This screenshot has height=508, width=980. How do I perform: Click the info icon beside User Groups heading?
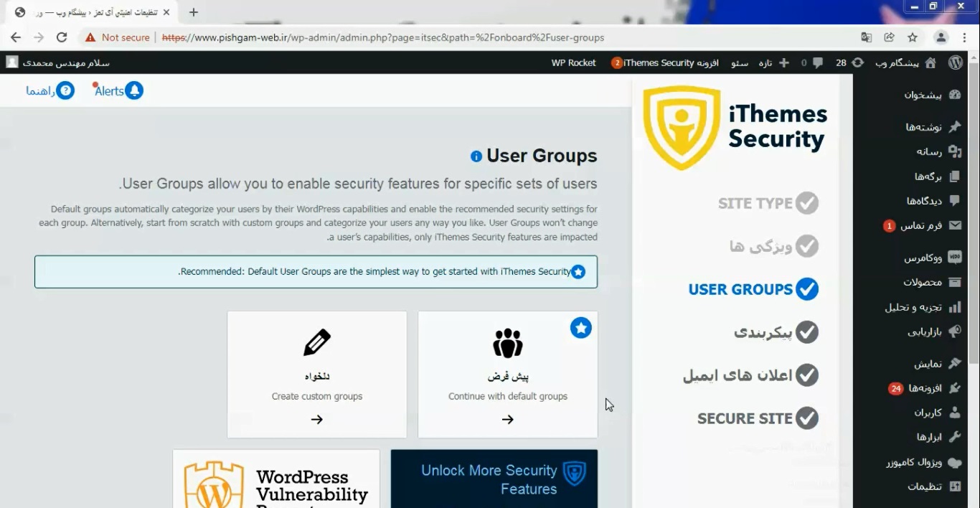(476, 156)
